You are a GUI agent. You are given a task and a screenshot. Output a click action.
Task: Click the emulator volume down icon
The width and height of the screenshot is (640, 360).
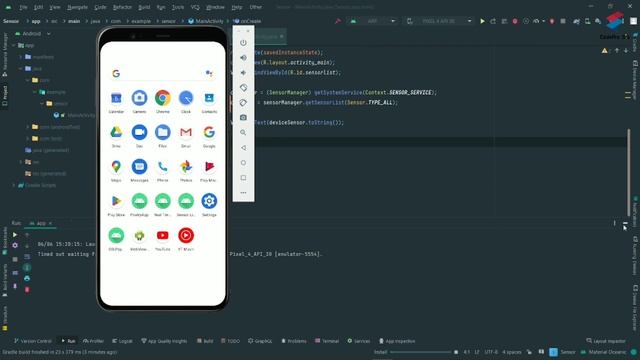[x=243, y=73]
